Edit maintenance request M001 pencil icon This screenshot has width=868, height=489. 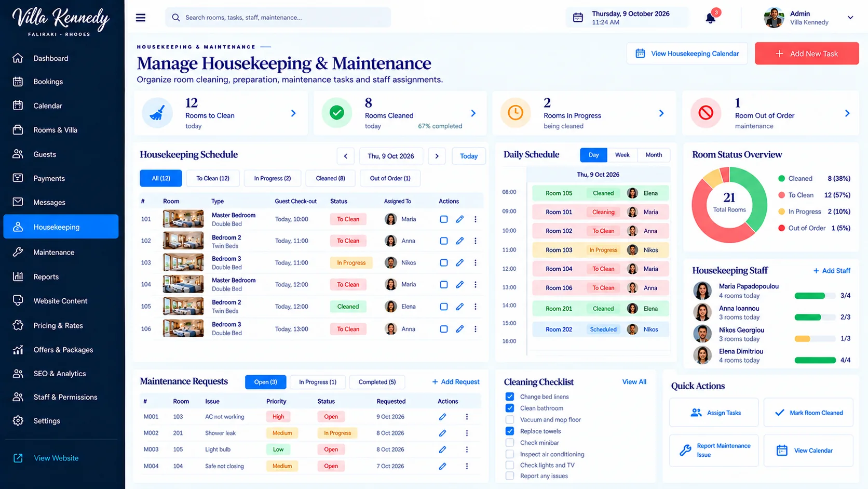(442, 417)
